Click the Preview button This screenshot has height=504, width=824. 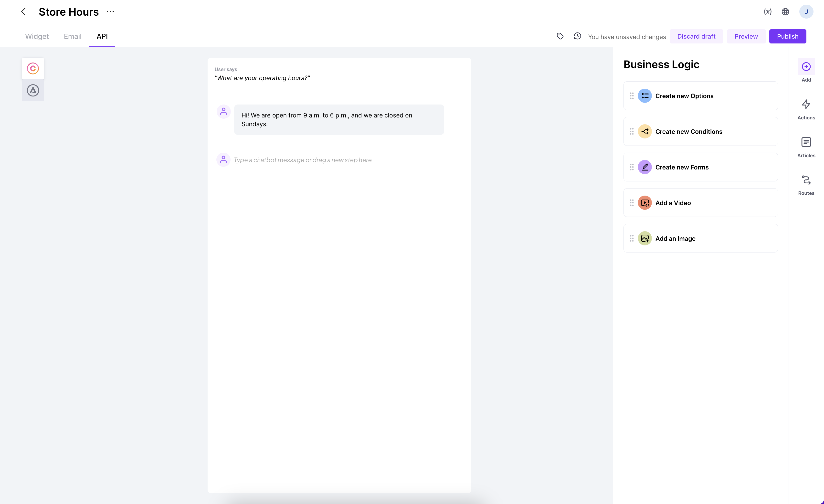point(746,36)
